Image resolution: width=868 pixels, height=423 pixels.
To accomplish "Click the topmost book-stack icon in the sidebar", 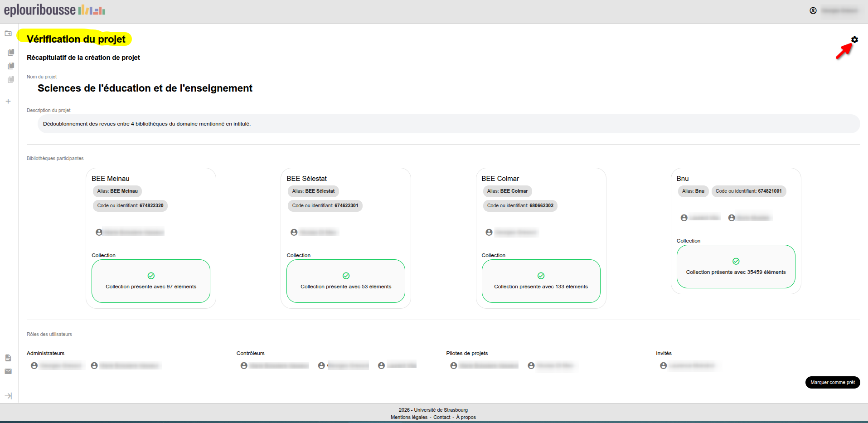I will 11,52.
